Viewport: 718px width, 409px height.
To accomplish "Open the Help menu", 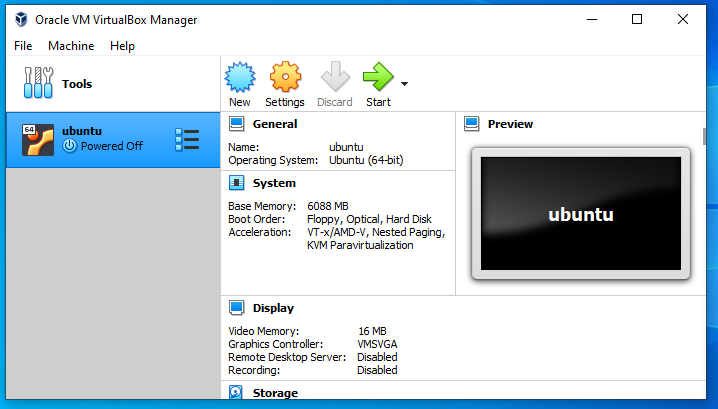I will coord(122,46).
